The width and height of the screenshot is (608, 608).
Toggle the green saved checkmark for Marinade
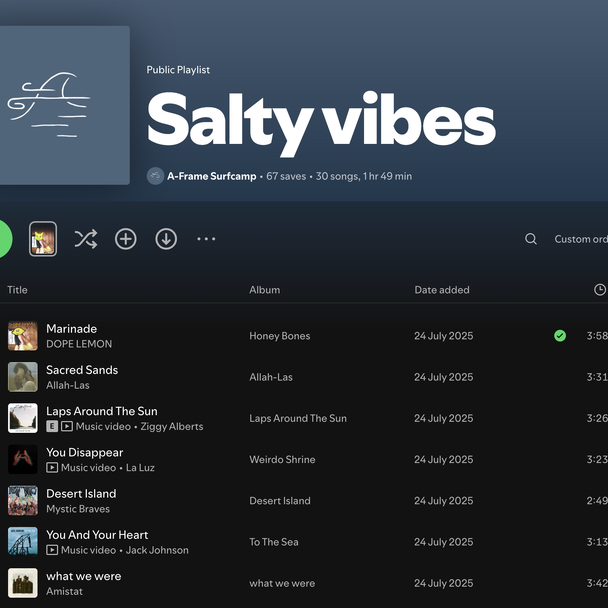point(560,335)
